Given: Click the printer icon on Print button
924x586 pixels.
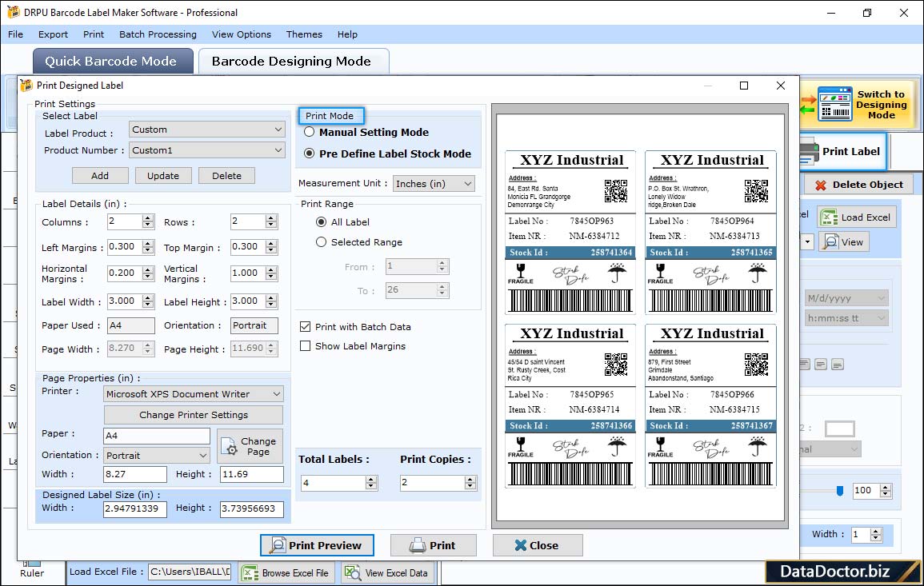Looking at the screenshot, I should point(418,545).
